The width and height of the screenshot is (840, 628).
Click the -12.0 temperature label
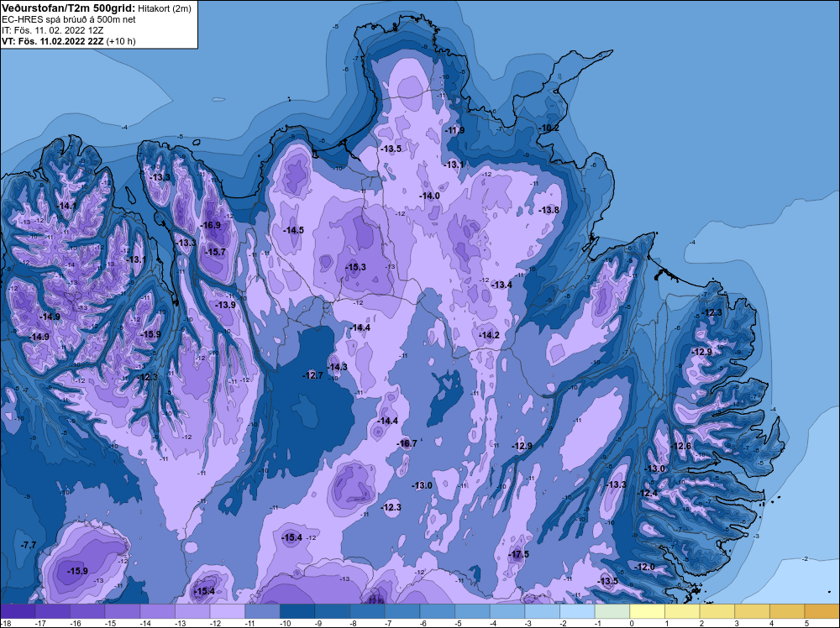tap(645, 567)
